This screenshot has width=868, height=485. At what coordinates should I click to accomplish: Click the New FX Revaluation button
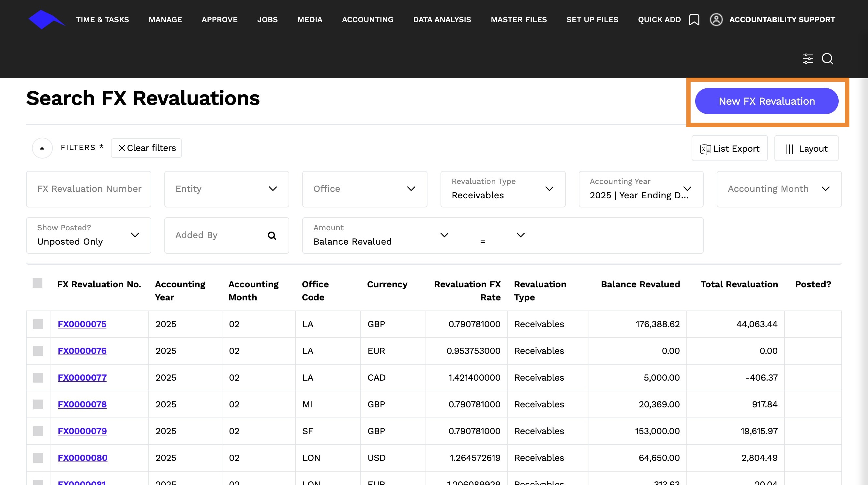coord(767,101)
